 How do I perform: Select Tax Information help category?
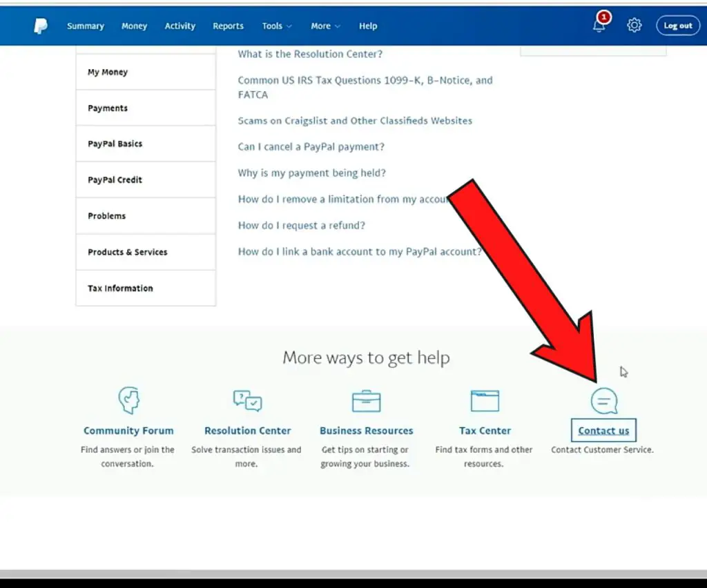(x=146, y=288)
